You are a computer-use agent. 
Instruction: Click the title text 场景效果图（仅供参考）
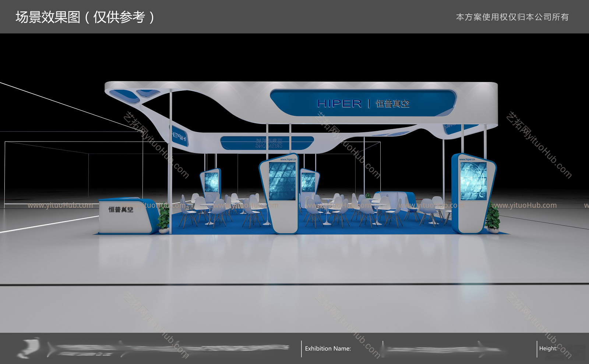click(85, 17)
